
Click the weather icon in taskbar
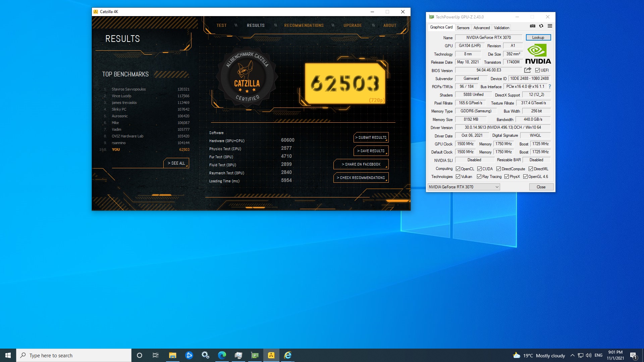517,355
